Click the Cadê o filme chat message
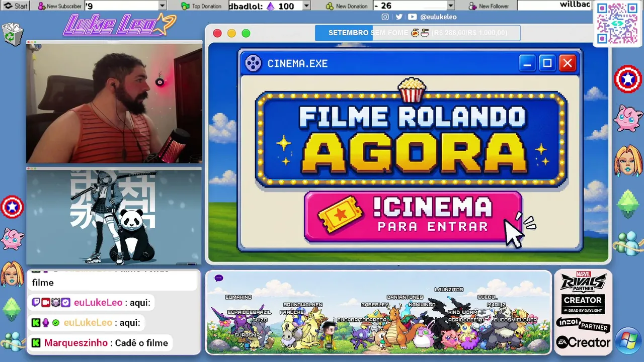This screenshot has height=362, width=644. click(x=141, y=343)
